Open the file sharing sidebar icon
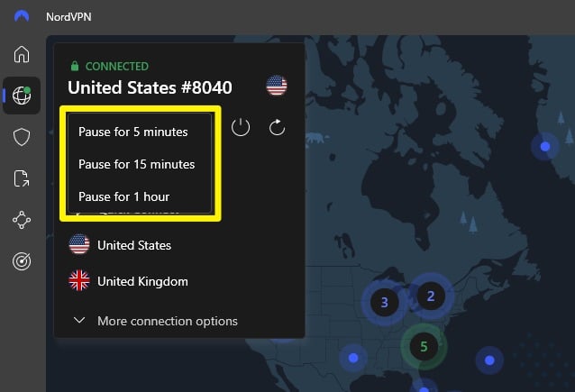This screenshot has width=575, height=392. (x=22, y=178)
